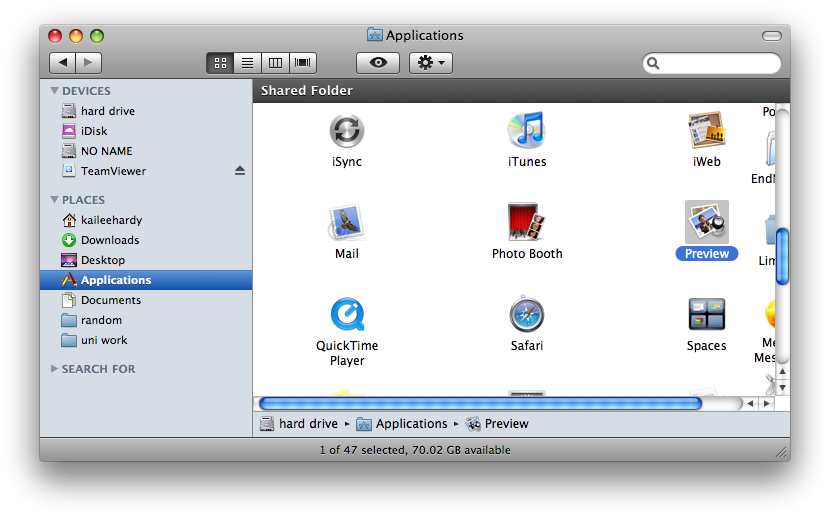Collapse the DEVICES section
This screenshot has height=516, width=830.
[x=54, y=90]
